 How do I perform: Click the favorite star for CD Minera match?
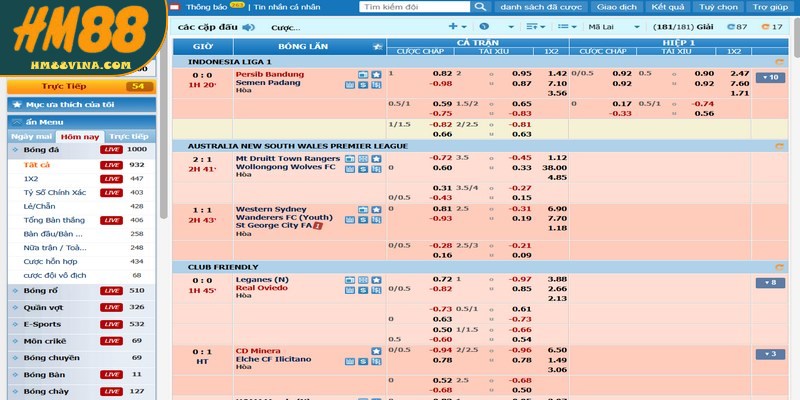(x=376, y=350)
